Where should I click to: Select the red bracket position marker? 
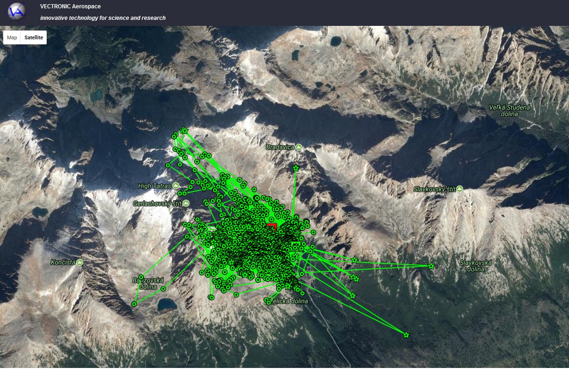point(272,226)
